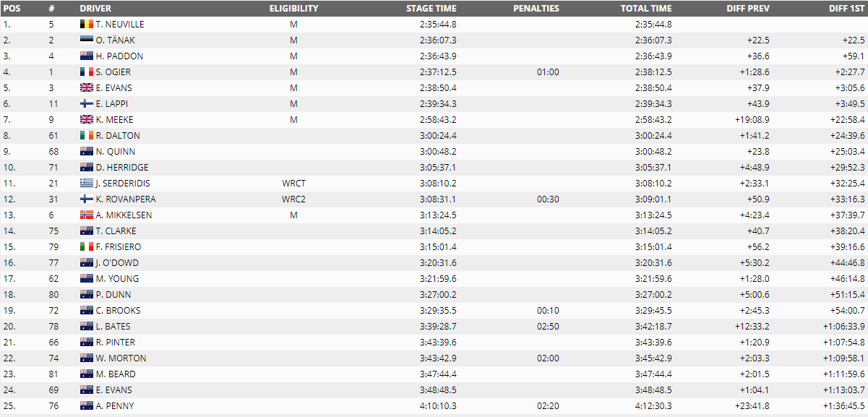Click the PENALTIES column header
Image resolution: width=868 pixels, height=417 pixels.
point(536,9)
